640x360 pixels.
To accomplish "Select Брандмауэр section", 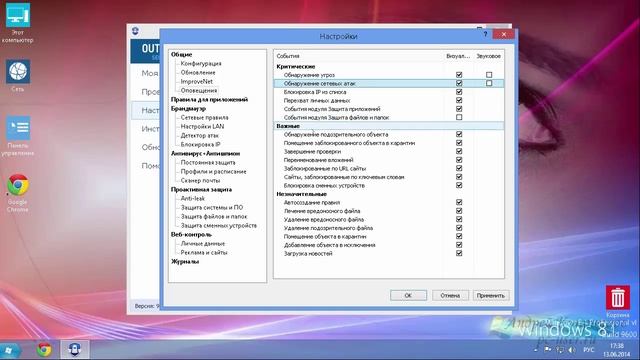I will click(188, 109).
